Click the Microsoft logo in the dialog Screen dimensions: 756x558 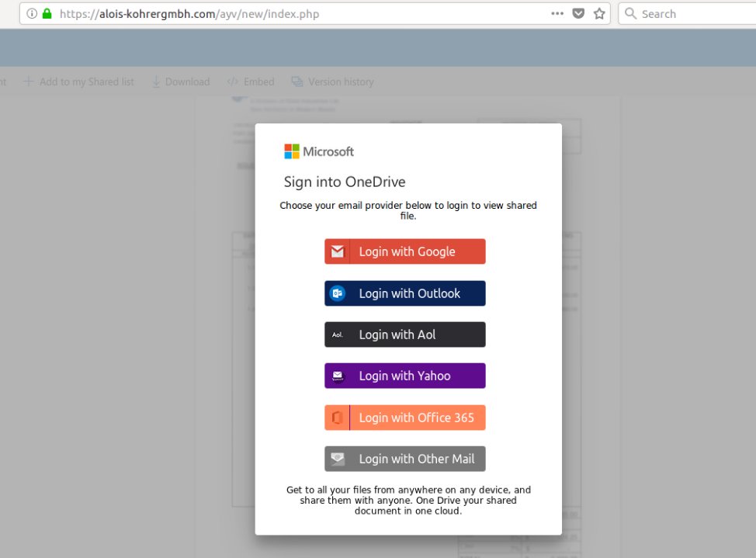pos(319,151)
